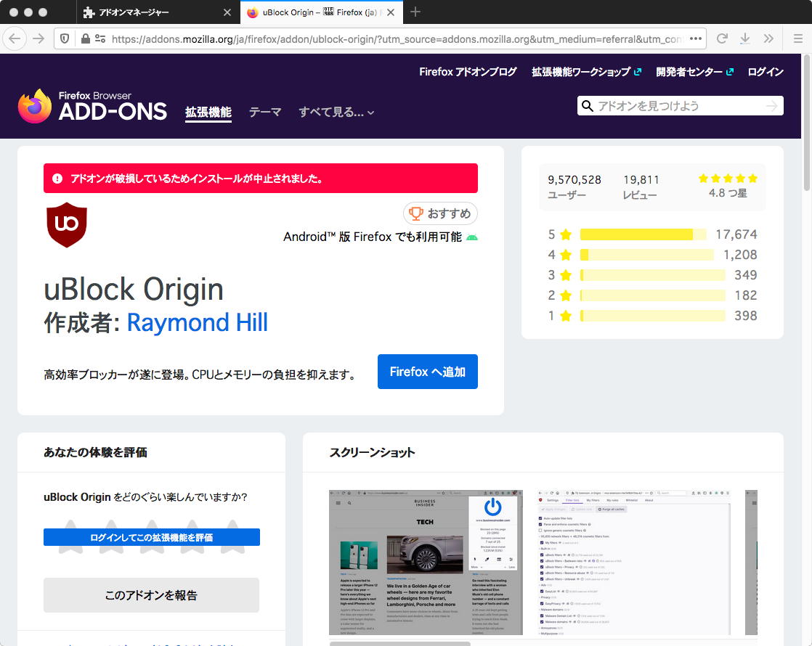Click the おすすめ trophy badge

pyautogui.click(x=440, y=213)
